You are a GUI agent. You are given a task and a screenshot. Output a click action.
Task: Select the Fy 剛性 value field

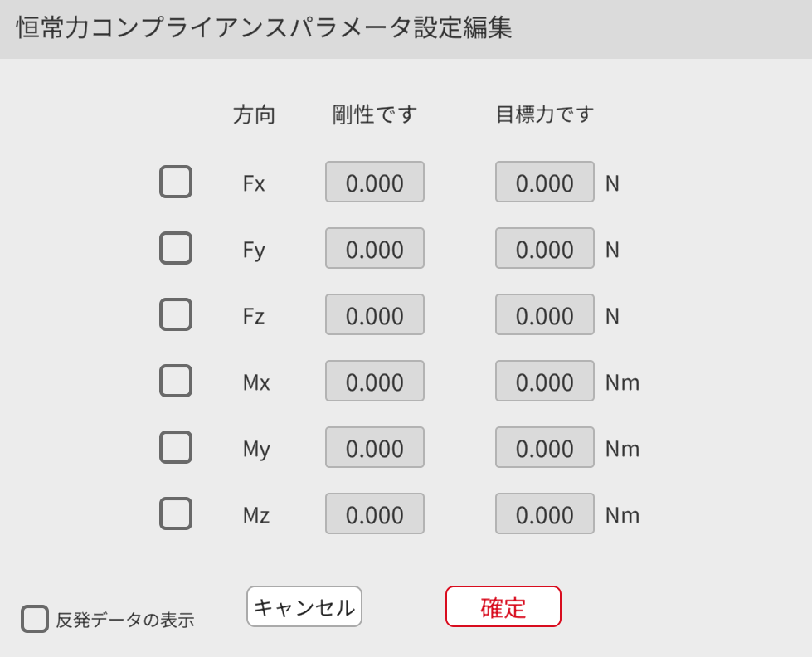coord(375,249)
